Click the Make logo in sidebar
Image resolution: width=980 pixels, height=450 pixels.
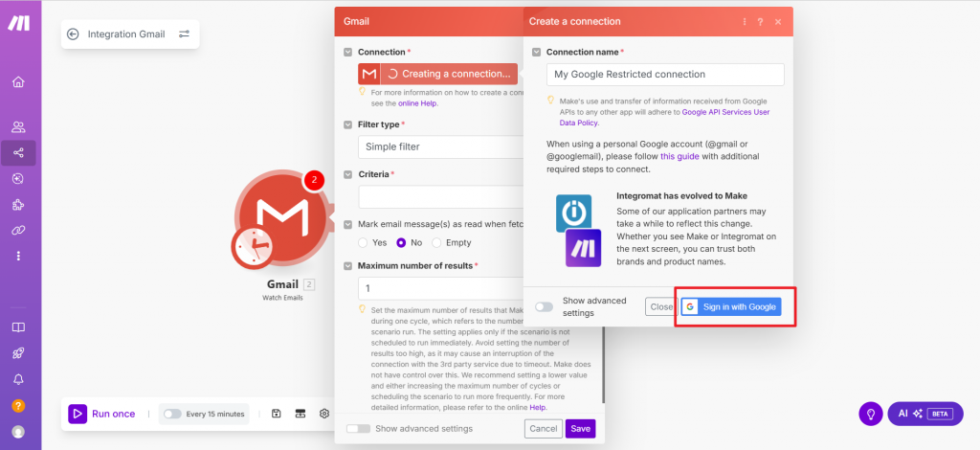tap(18, 23)
